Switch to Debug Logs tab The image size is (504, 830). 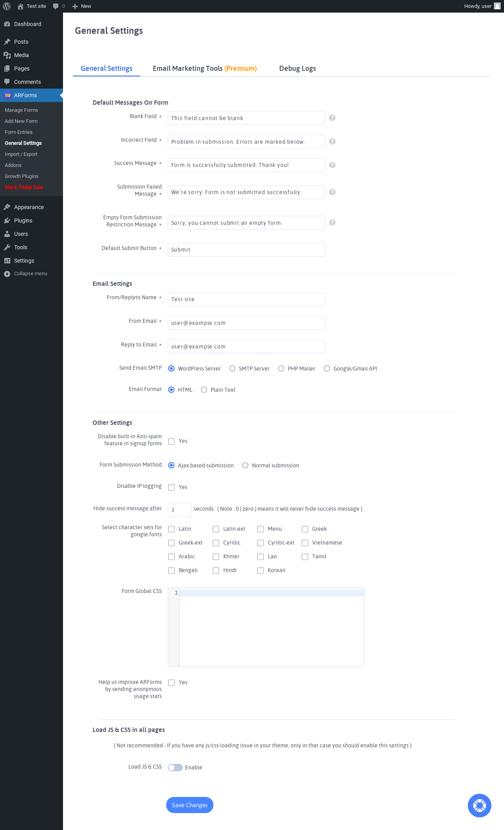coord(298,69)
